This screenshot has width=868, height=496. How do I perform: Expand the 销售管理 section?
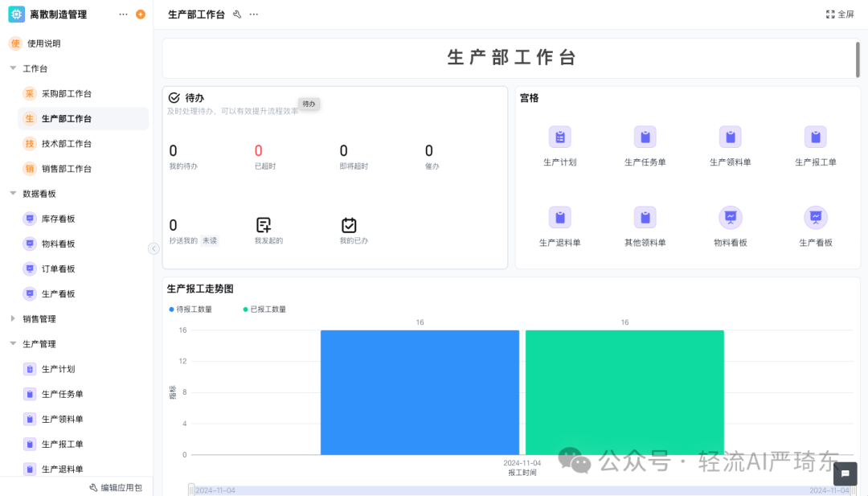pos(13,318)
